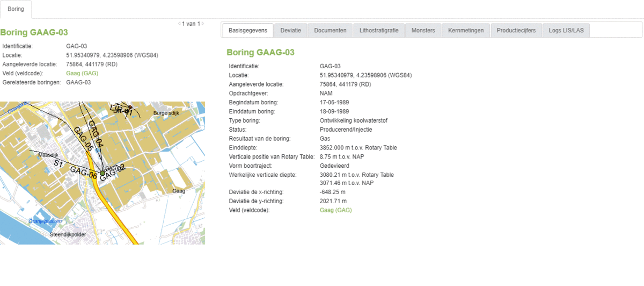
Task: Switch to the Deviatie tab
Action: click(x=291, y=31)
